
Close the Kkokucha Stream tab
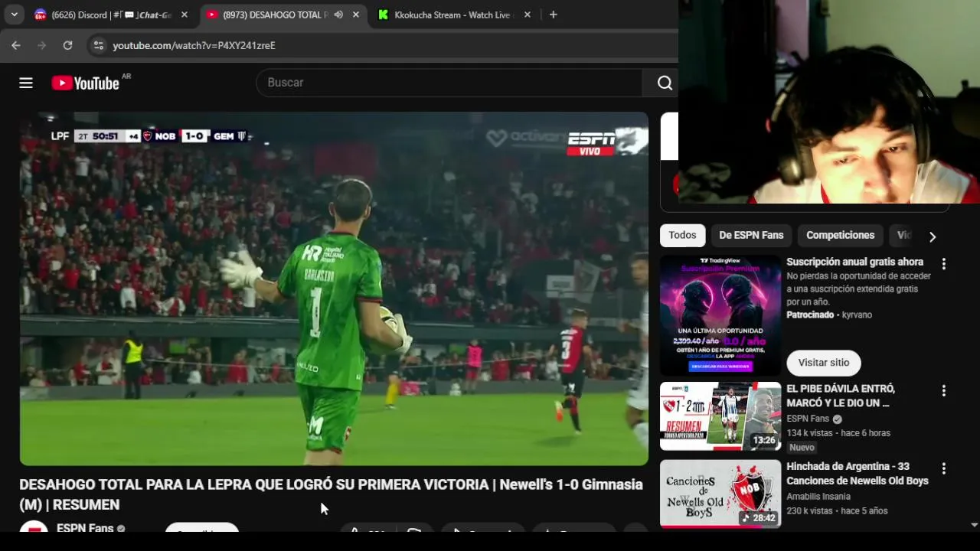pos(527,15)
